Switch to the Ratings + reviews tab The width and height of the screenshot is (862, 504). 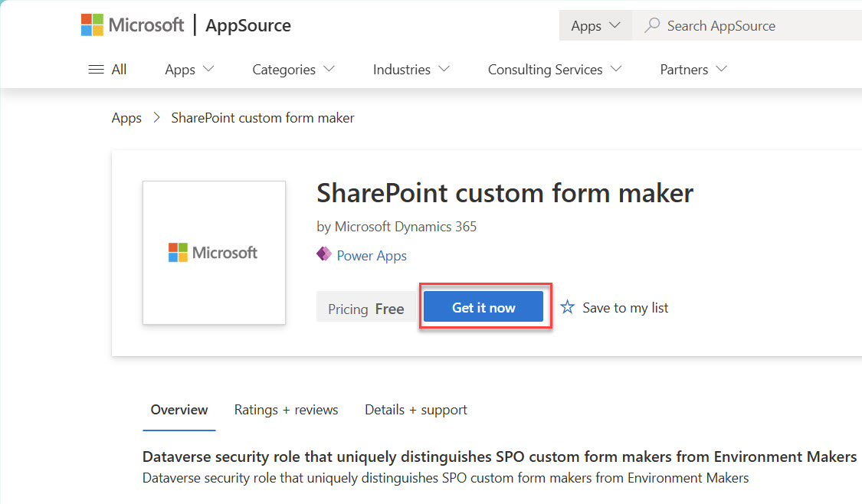coord(286,410)
